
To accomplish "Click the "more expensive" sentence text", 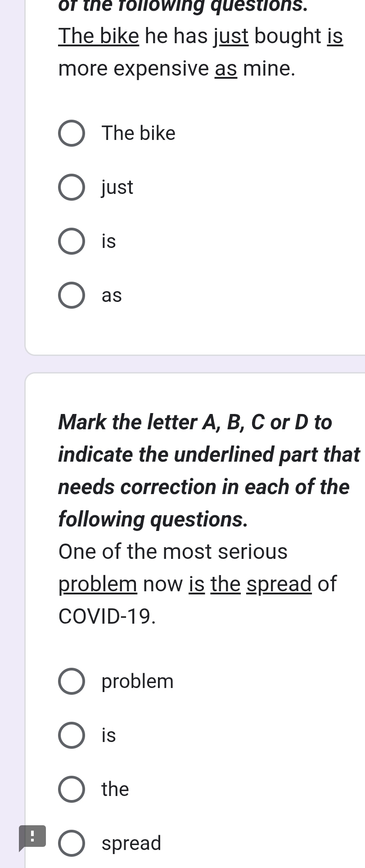I will (x=134, y=69).
